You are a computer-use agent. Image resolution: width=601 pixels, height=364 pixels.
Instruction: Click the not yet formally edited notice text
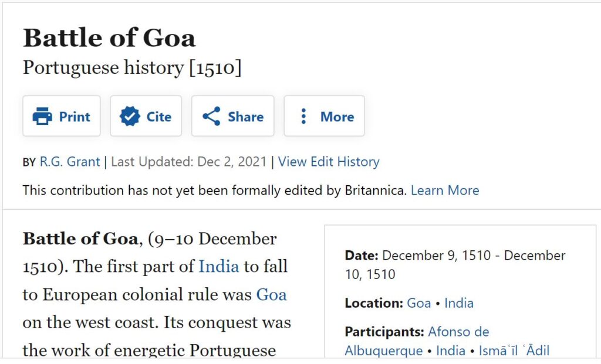click(214, 190)
